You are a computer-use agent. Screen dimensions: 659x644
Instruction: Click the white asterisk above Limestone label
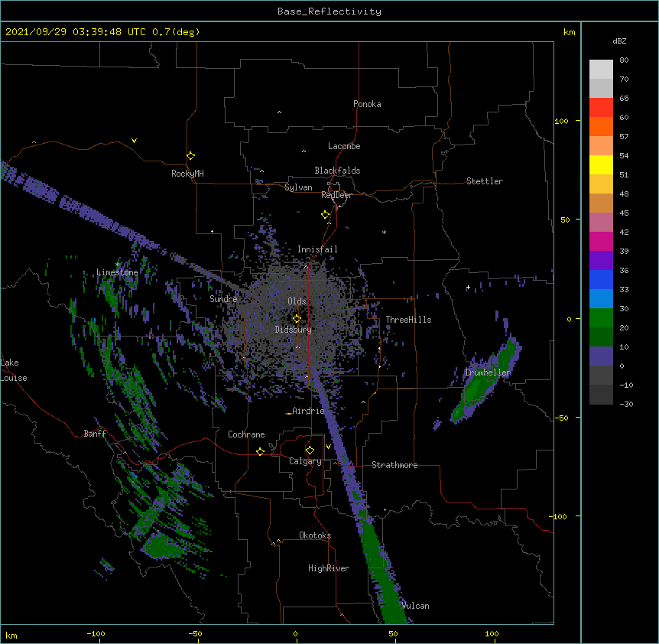[x=118, y=265]
